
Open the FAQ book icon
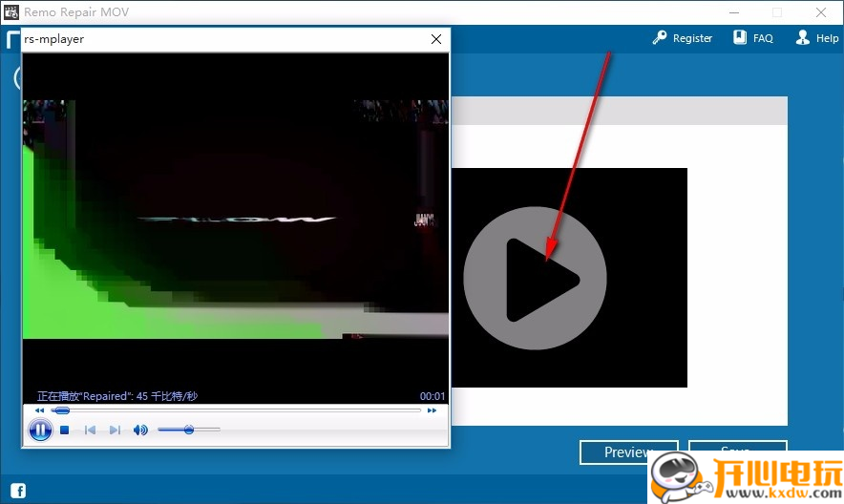click(740, 38)
